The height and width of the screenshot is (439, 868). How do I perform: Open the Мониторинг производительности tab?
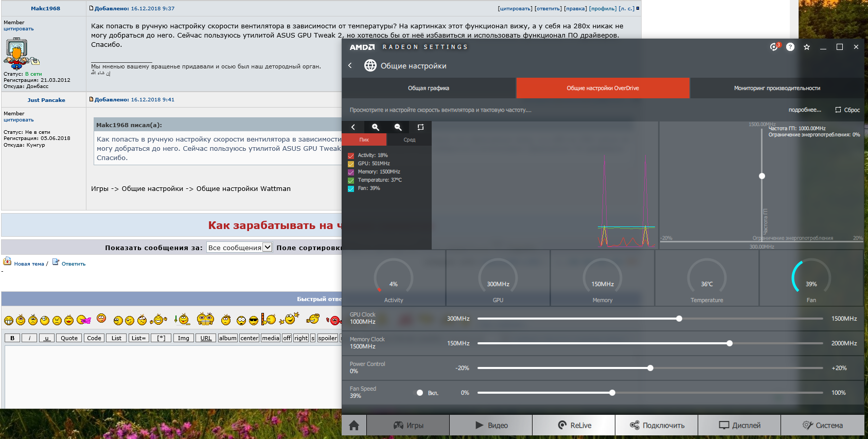(777, 88)
